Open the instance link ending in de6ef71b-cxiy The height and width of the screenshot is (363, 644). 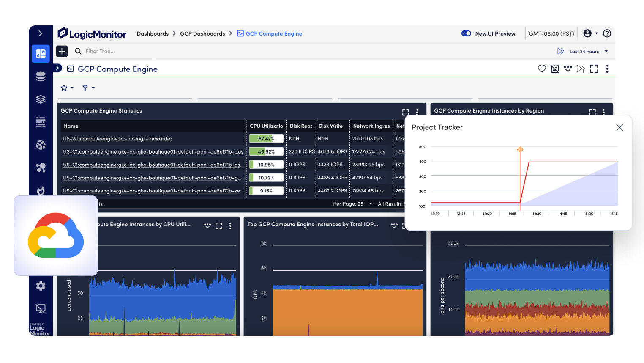click(153, 152)
